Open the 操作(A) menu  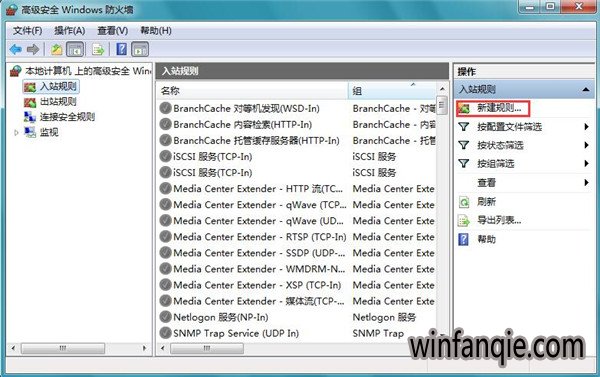click(x=70, y=31)
